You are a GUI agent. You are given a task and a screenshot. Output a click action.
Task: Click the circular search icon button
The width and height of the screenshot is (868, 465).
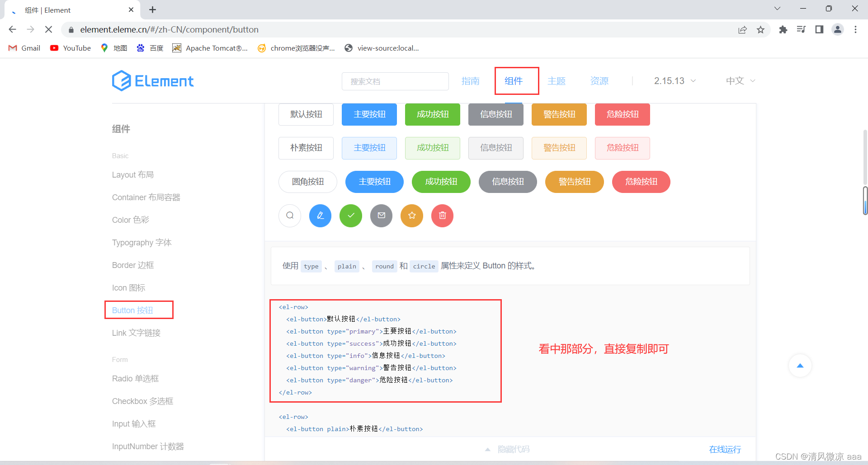click(290, 216)
